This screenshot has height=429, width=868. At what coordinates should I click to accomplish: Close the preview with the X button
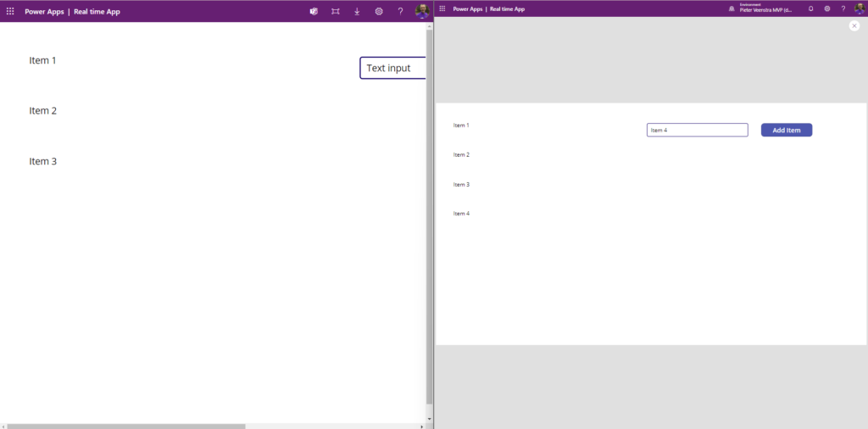click(854, 25)
